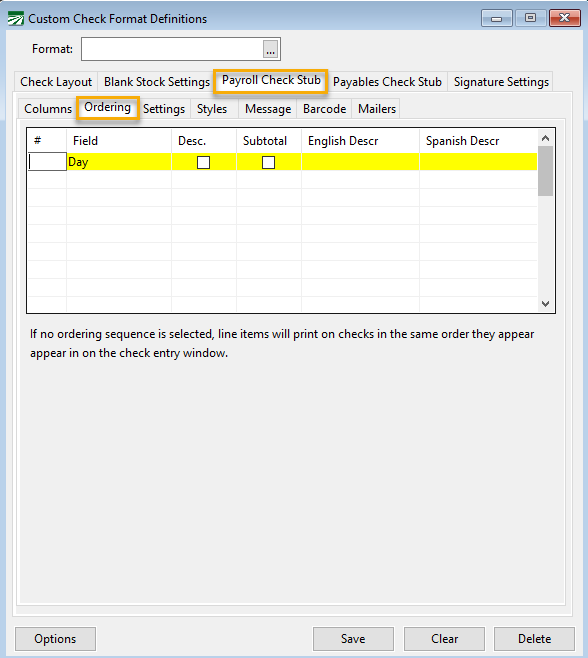Image resolution: width=588 pixels, height=658 pixels.
Task: Click the Options button
Action: click(55, 639)
